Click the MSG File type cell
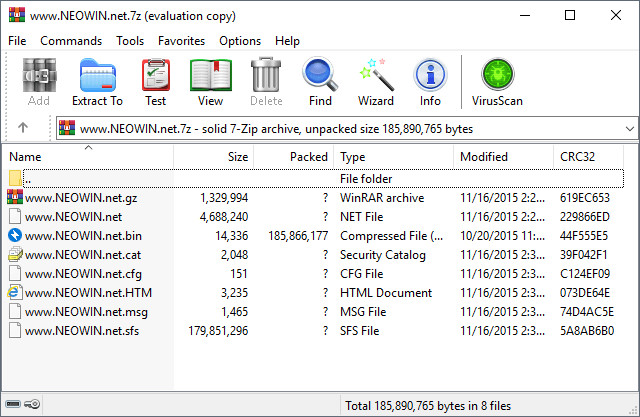This screenshot has width=640, height=417. point(363,312)
